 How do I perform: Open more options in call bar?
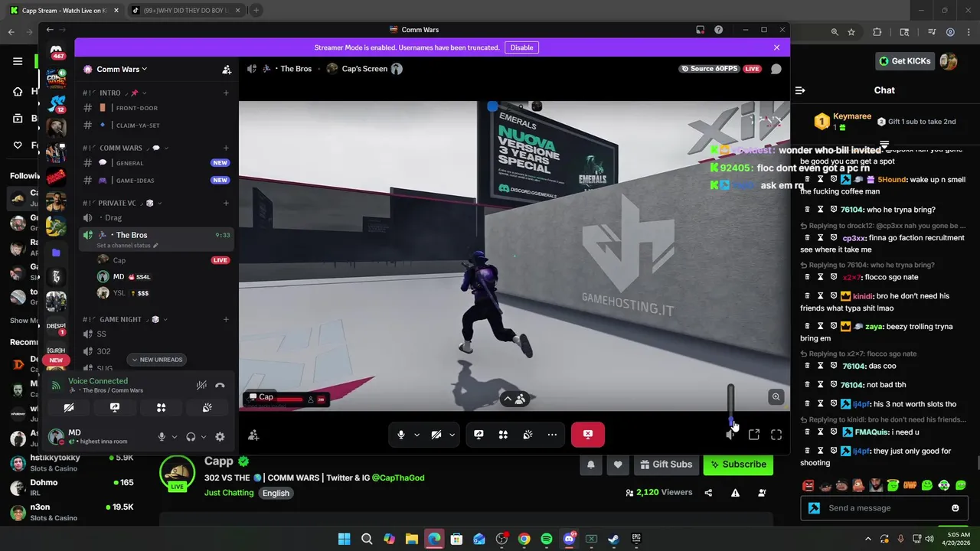tap(552, 435)
